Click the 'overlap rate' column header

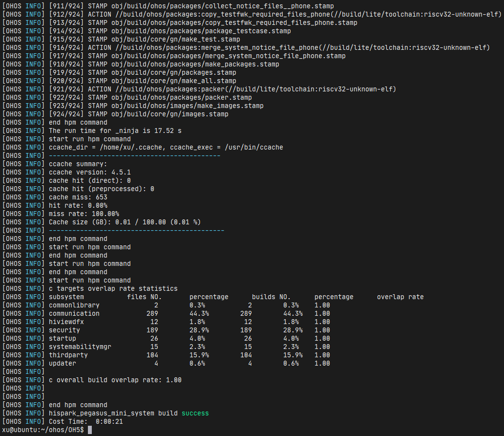[400, 297]
